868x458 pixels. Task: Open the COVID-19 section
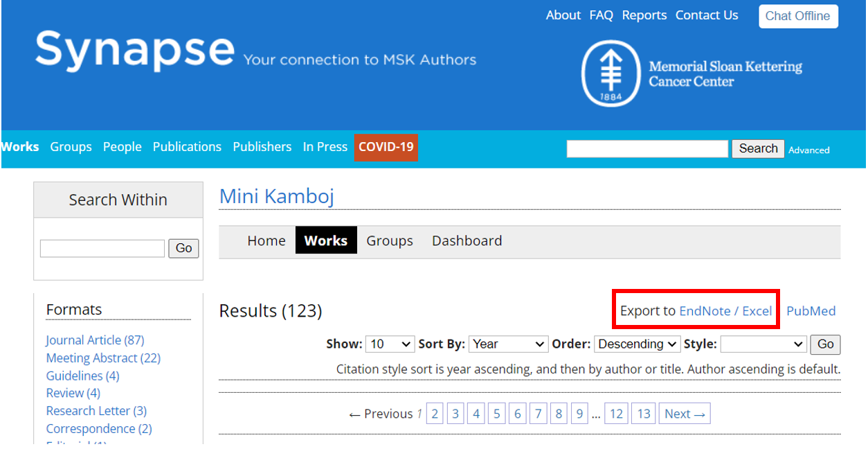coord(386,147)
